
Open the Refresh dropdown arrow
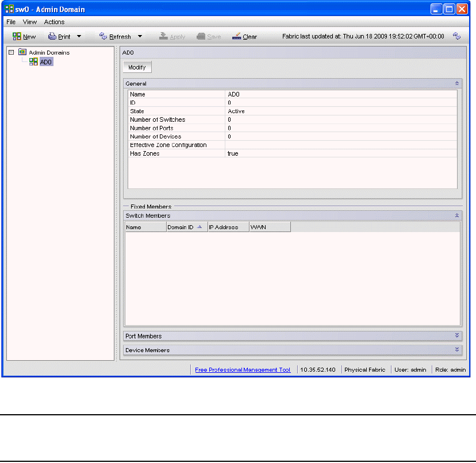click(x=140, y=36)
